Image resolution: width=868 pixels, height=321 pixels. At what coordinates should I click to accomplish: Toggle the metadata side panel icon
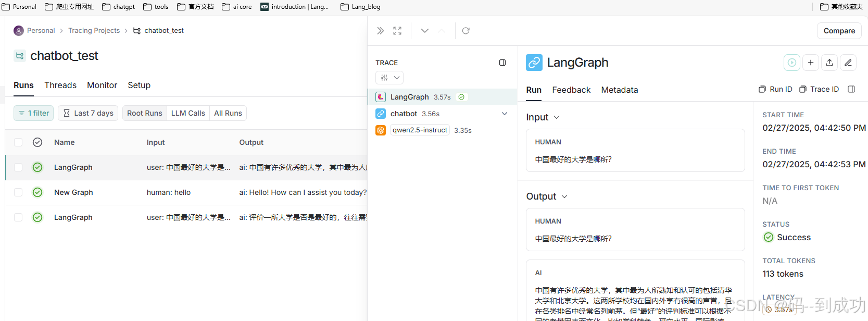(x=852, y=89)
